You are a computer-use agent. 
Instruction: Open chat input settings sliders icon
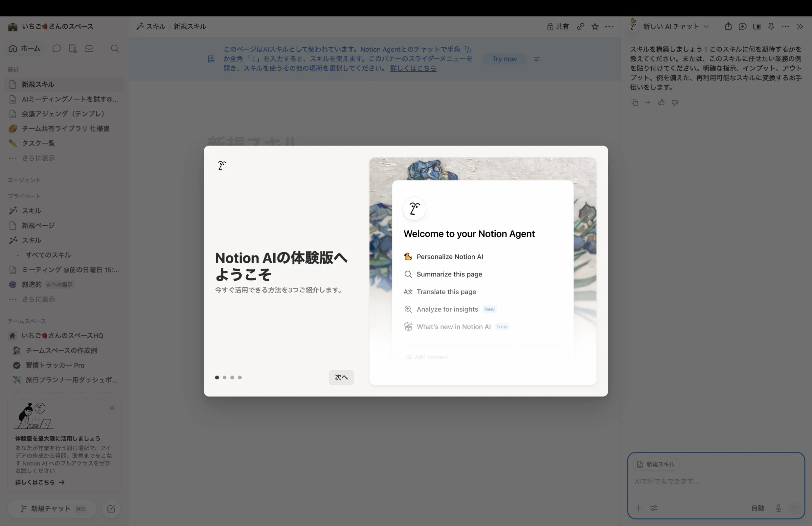pos(654,508)
